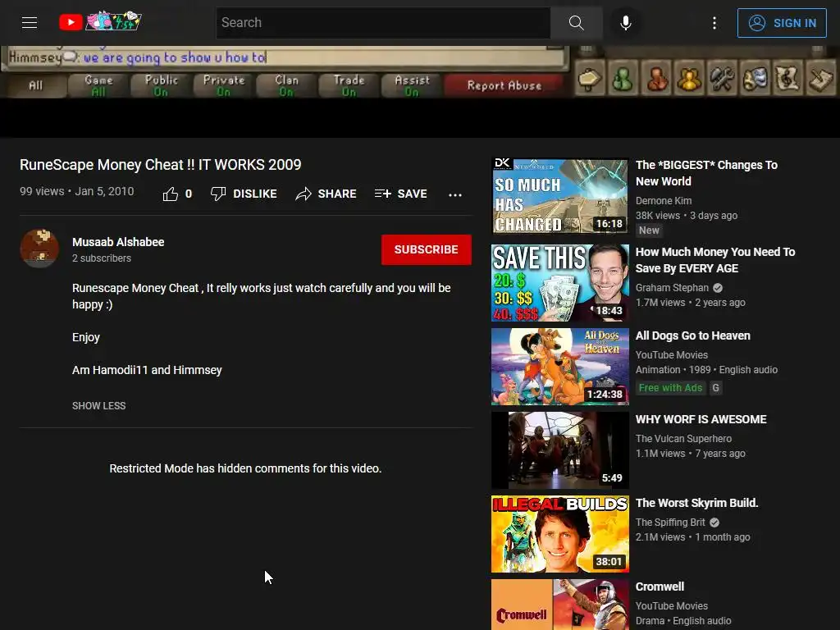Click 'Am Hamodii11 and Himmsey' description line
Image resolution: width=840 pixels, height=630 pixels.
coord(147,370)
